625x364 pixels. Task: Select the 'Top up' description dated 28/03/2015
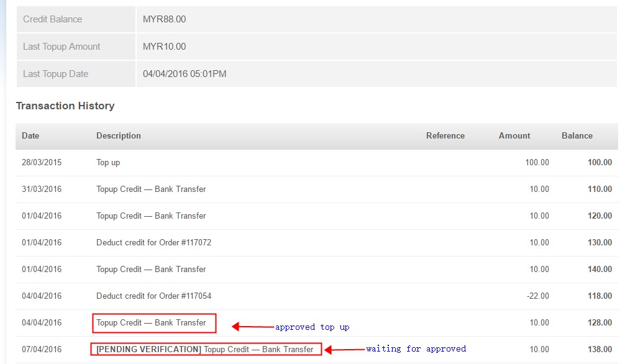pyautogui.click(x=108, y=162)
